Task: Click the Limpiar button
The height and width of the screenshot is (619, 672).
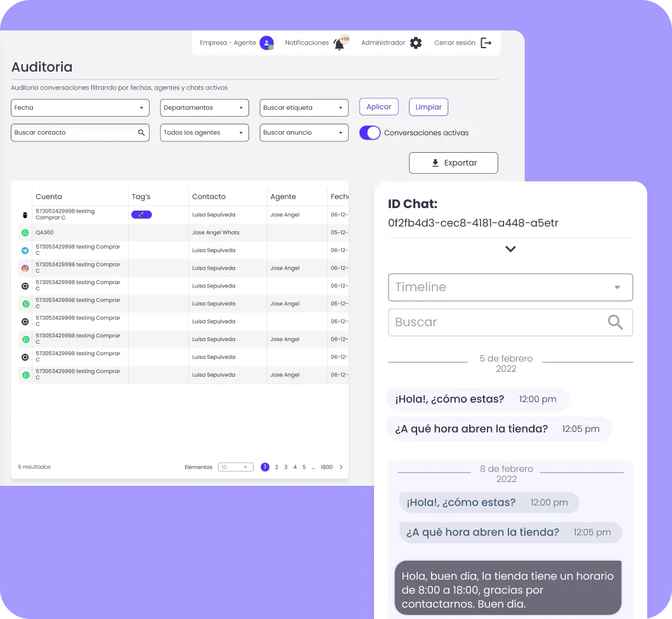Action: click(x=428, y=107)
